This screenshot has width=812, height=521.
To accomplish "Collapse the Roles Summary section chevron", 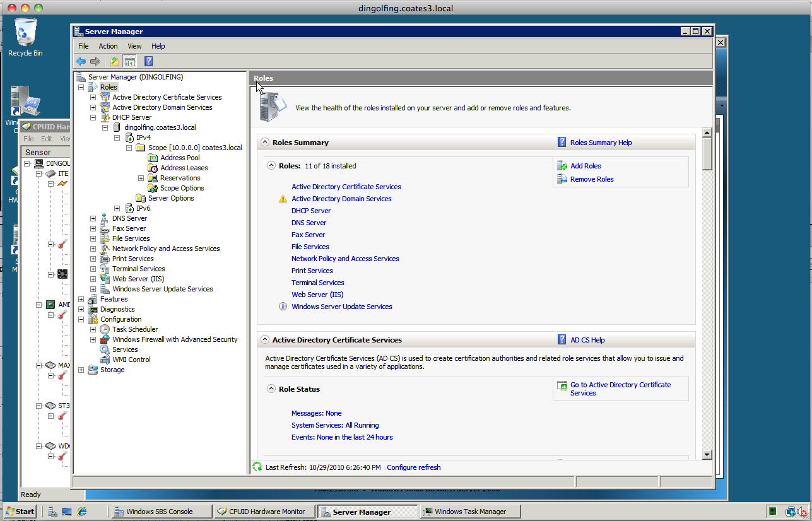I will pyautogui.click(x=264, y=143).
